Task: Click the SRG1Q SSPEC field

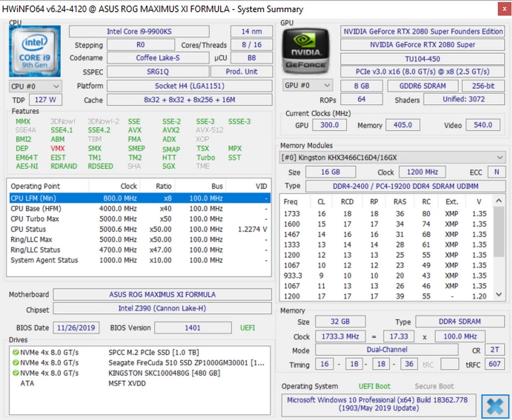Action: coord(158,72)
